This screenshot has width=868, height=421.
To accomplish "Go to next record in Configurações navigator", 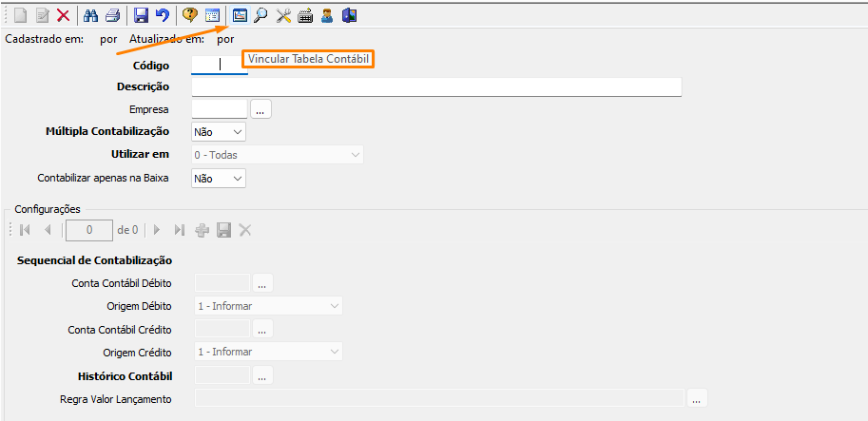I will coord(157,230).
